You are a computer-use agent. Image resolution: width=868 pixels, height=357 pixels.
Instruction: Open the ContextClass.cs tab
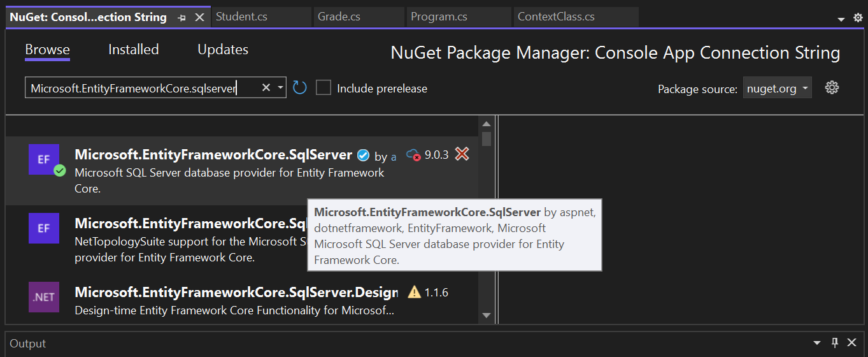coord(575,17)
